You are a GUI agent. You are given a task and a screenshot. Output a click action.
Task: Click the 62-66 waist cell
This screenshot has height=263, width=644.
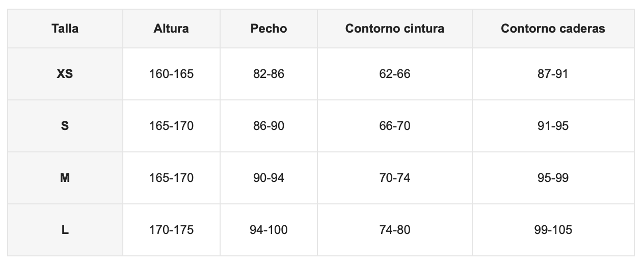click(x=395, y=74)
